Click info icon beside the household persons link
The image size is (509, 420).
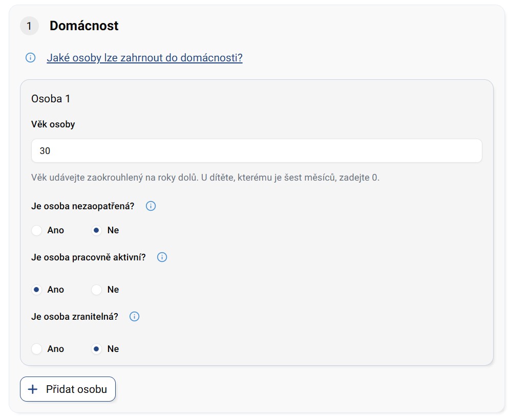30,58
